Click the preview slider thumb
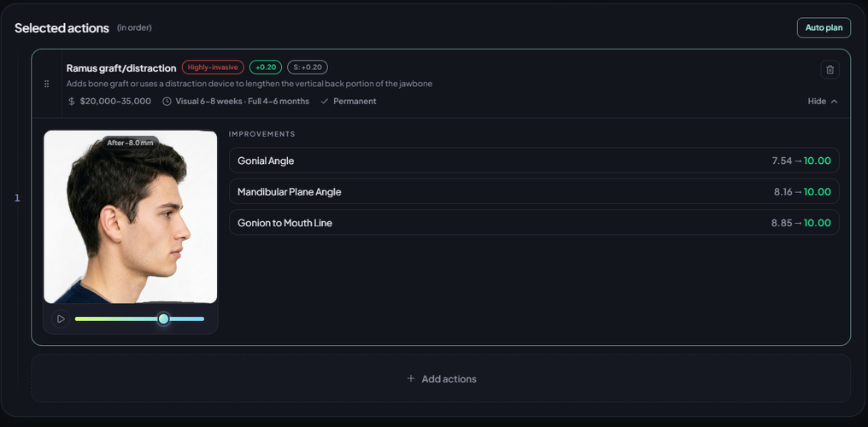868x427 pixels. (x=163, y=319)
